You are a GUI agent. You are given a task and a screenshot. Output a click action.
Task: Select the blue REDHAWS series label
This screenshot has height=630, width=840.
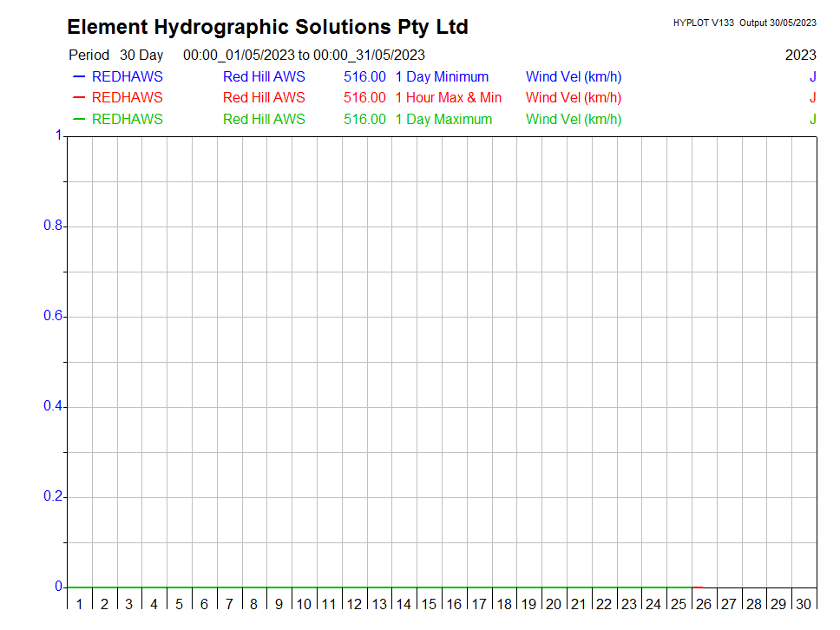(x=127, y=76)
